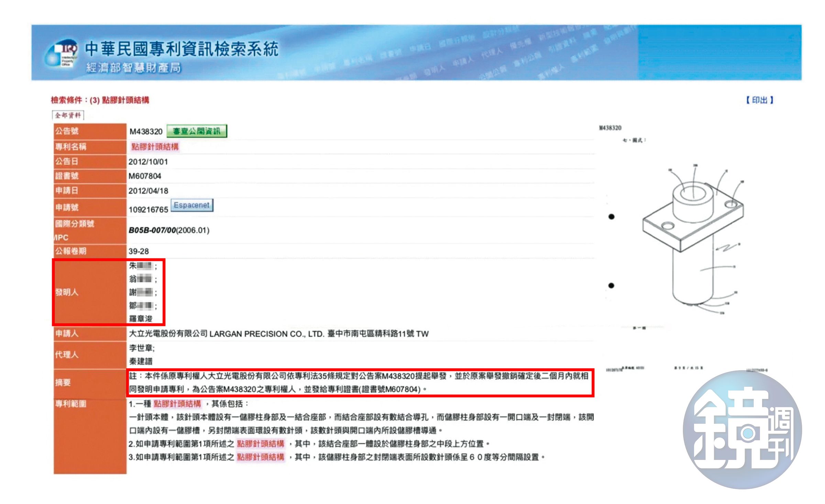Click highlighted 點膠針頭結構 in claim 1

[177, 404]
